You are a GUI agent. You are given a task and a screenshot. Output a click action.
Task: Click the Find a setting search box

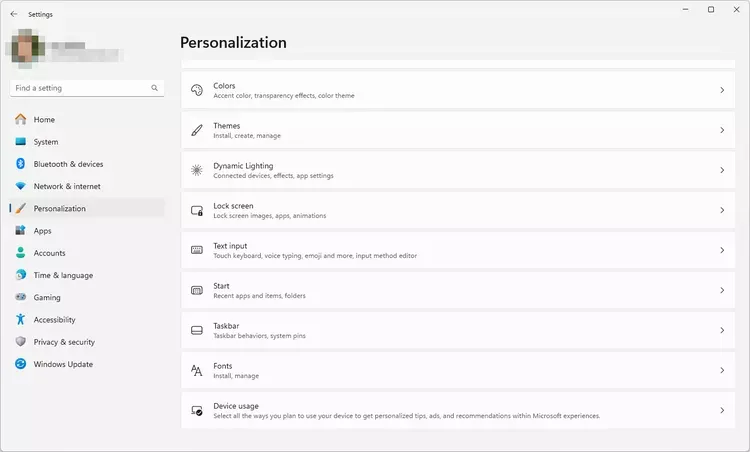pyautogui.click(x=80, y=88)
